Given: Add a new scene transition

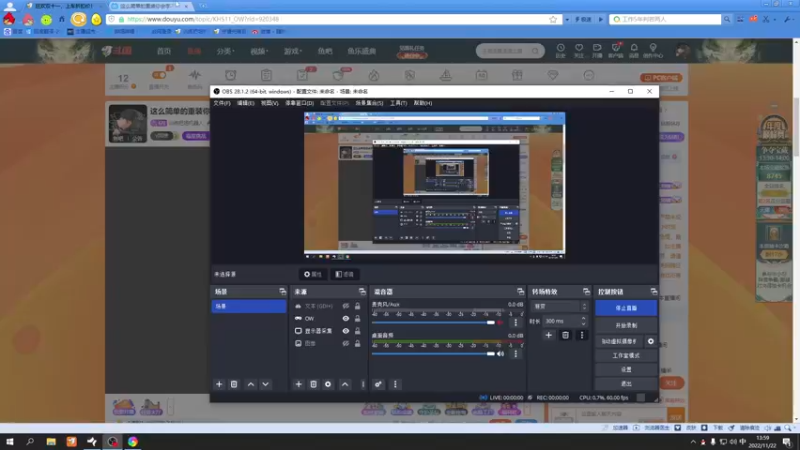Looking at the screenshot, I should tap(548, 335).
